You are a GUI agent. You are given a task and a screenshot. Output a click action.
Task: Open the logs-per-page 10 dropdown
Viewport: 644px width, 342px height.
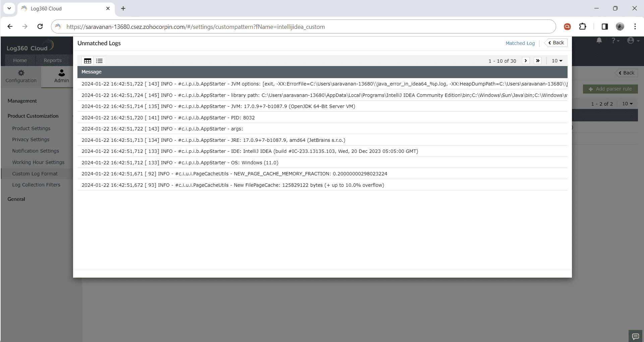click(557, 61)
